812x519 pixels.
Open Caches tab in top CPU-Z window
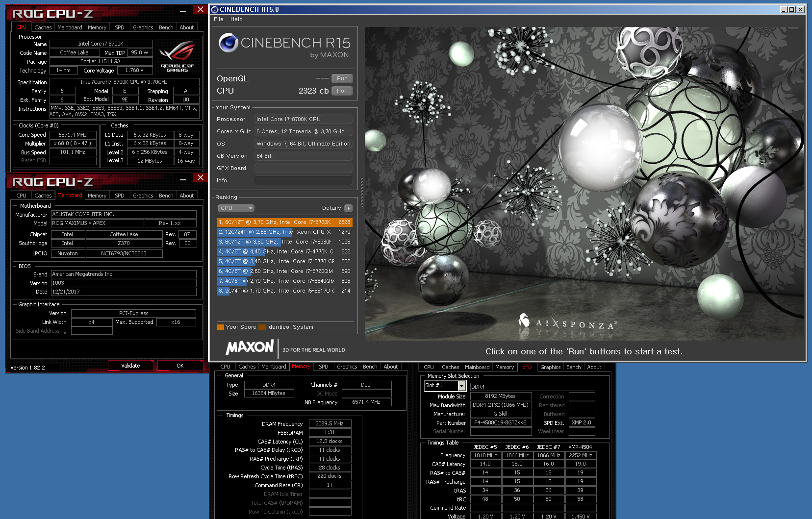pyautogui.click(x=43, y=27)
